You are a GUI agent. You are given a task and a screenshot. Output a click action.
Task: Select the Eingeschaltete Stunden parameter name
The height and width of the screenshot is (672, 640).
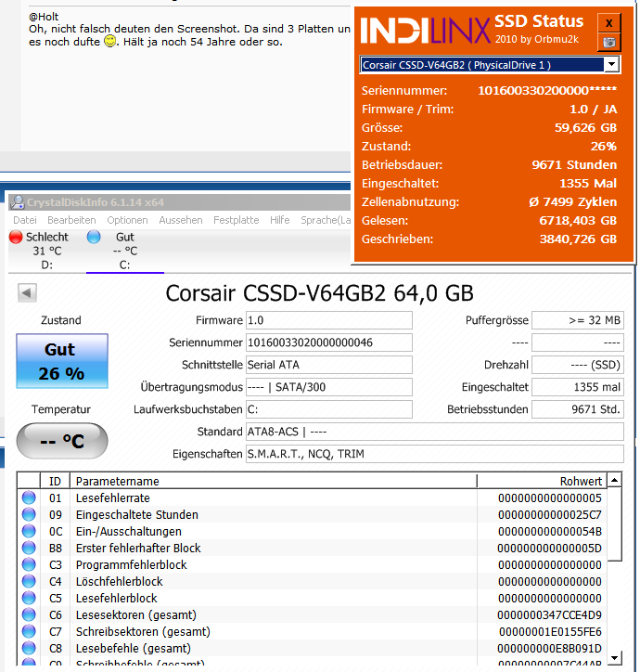pyautogui.click(x=137, y=515)
